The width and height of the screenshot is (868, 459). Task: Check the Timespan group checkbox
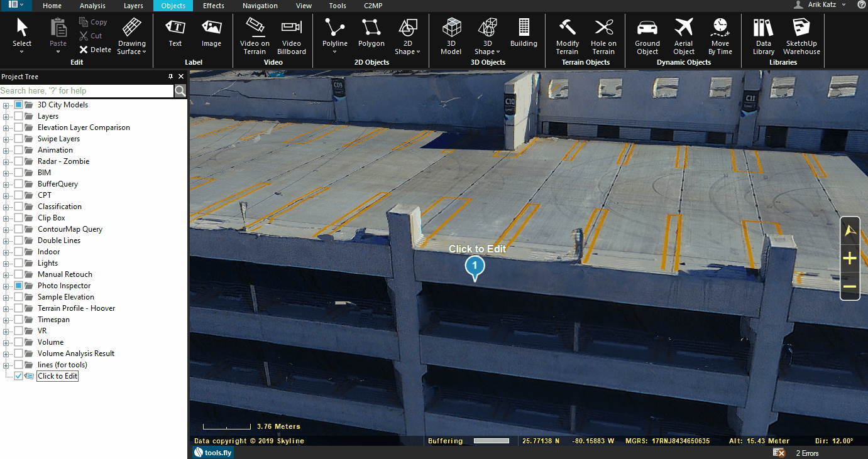pos(19,320)
